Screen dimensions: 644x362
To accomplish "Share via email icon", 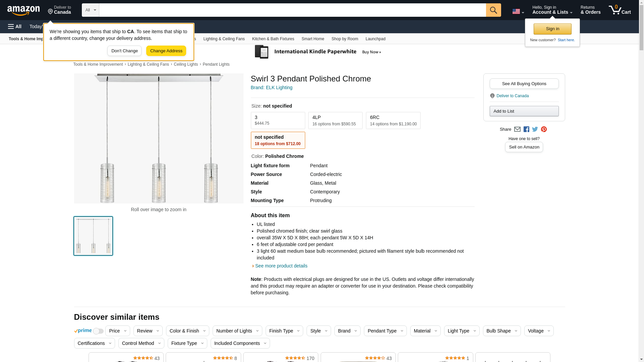I will click(517, 129).
